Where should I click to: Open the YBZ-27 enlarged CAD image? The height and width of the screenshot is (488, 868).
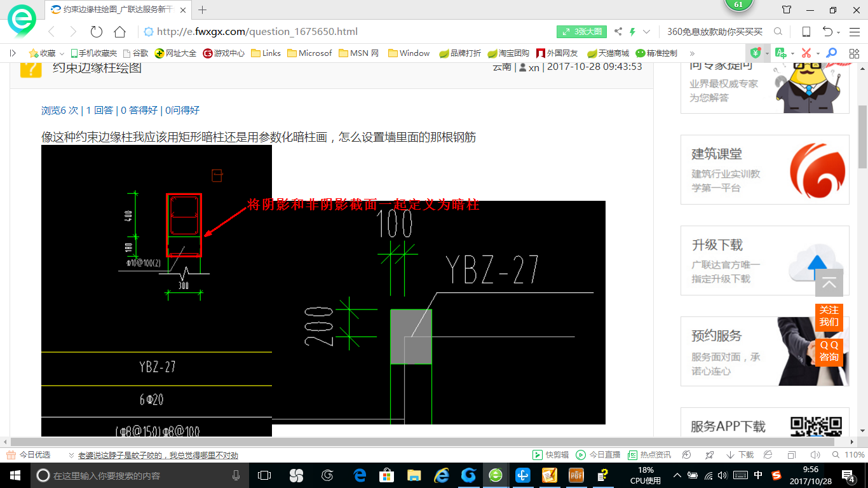click(438, 313)
